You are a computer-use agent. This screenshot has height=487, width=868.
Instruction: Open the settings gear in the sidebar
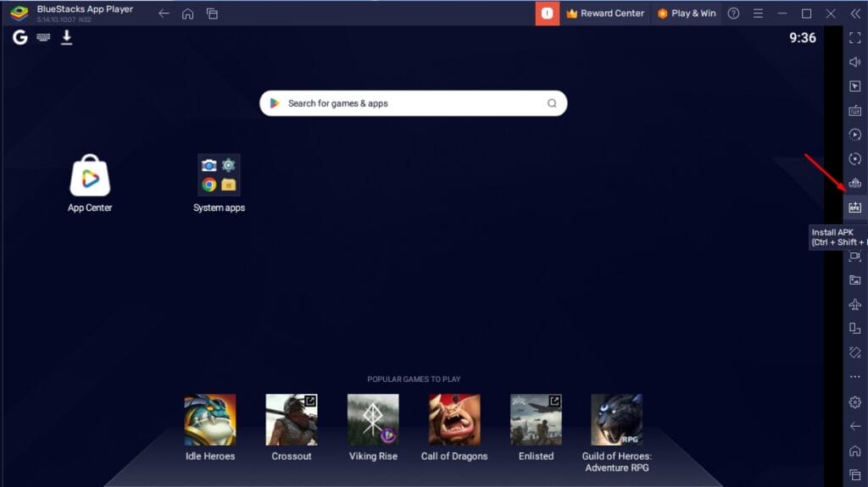point(854,401)
